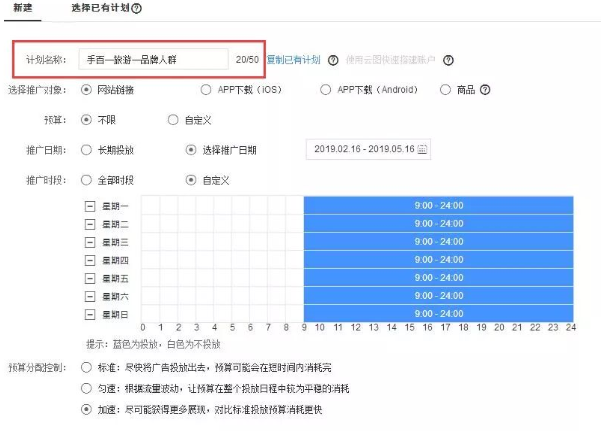Collapse 星期二 row toggle
The width and height of the screenshot is (606, 431).
90,224
